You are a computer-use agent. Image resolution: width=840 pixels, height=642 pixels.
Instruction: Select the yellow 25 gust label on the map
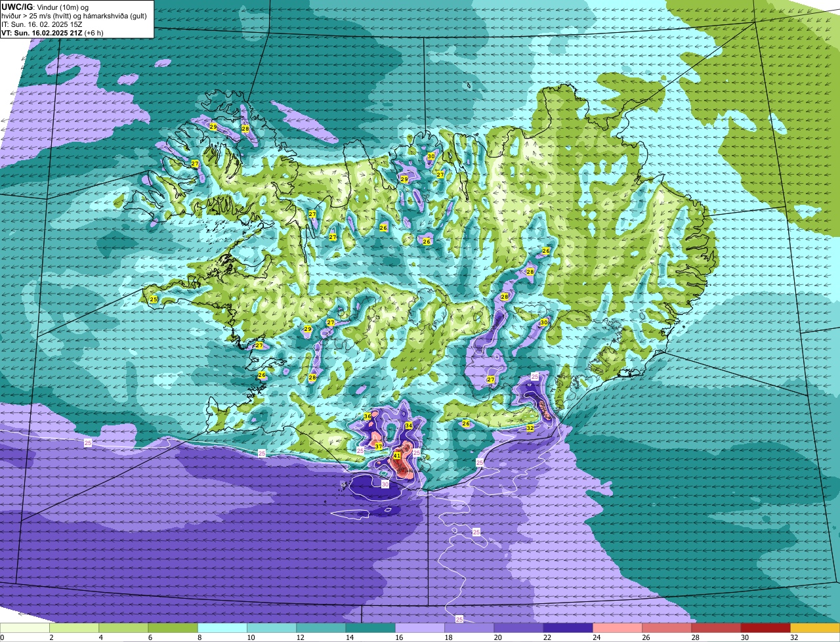click(154, 299)
